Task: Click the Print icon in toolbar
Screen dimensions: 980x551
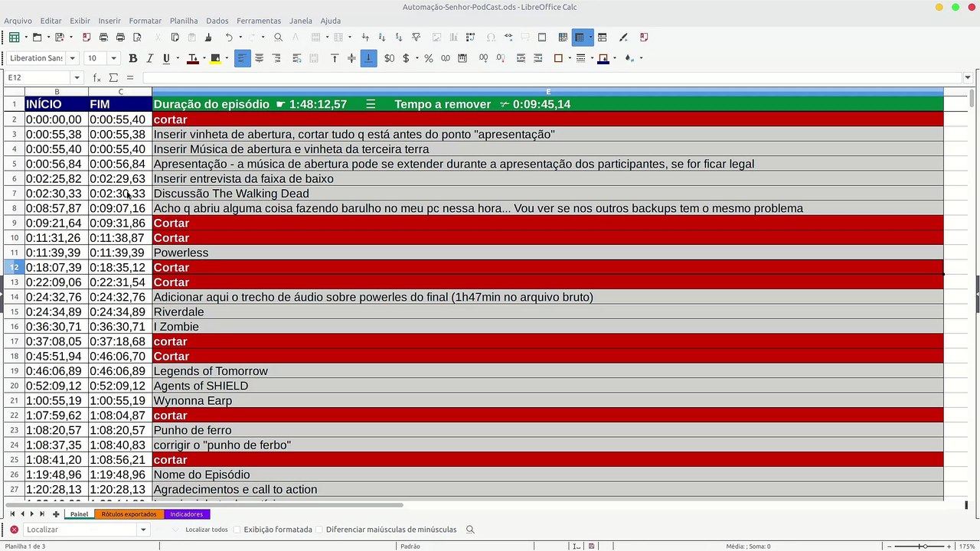Action: [120, 37]
